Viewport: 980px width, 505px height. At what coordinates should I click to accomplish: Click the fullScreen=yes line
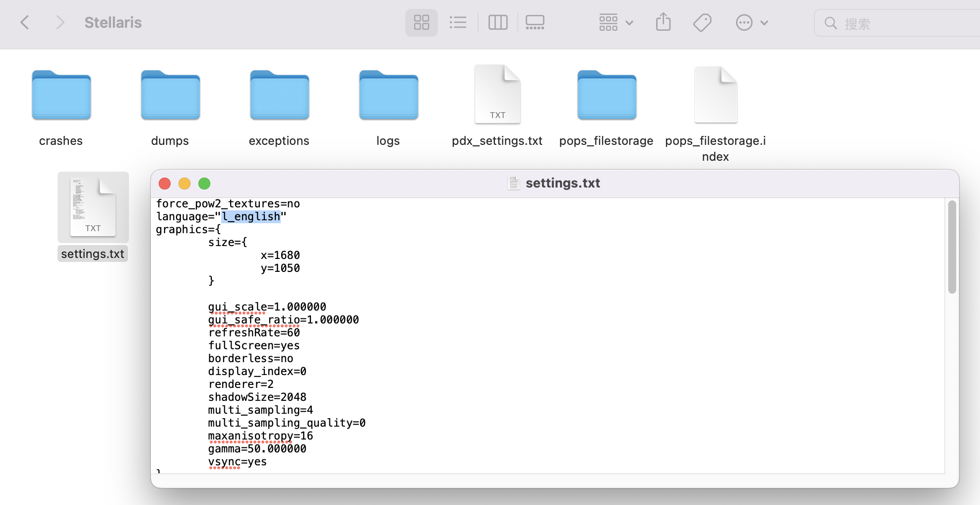coord(254,346)
